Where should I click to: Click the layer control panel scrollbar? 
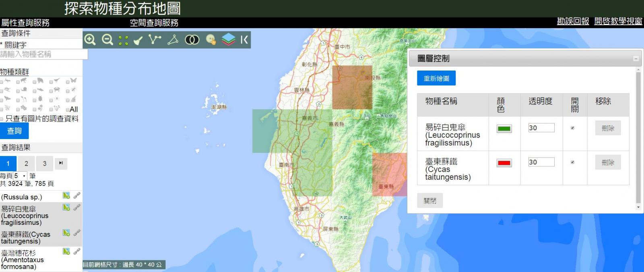638,137
